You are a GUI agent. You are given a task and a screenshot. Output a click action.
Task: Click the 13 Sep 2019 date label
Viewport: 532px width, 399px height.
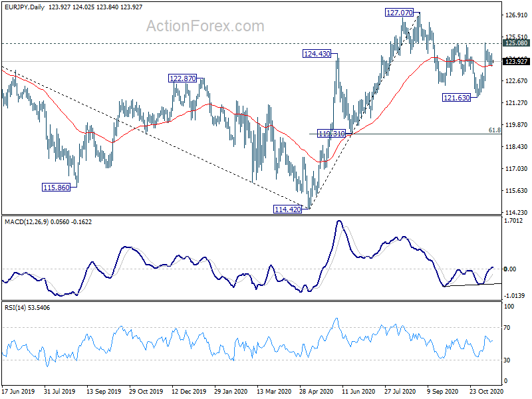[104, 392]
